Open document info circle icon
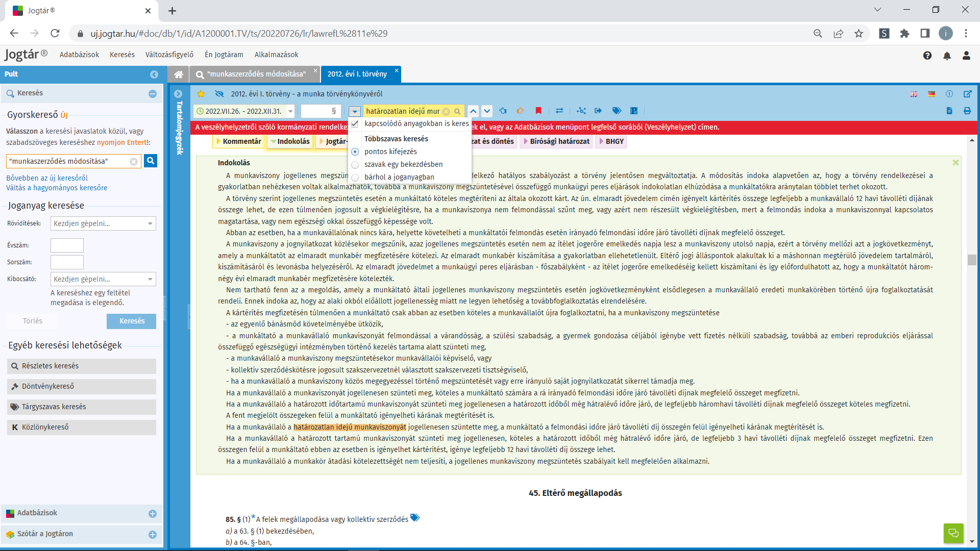 coord(949,94)
